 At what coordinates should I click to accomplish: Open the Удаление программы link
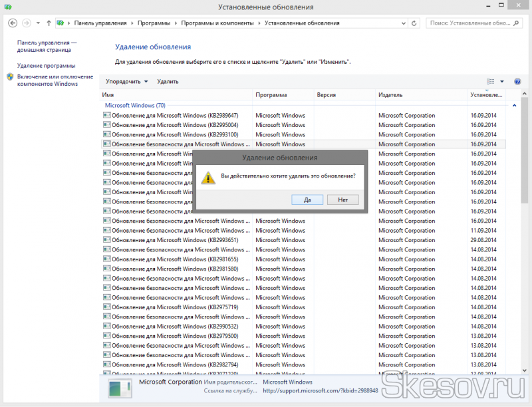(x=46, y=66)
